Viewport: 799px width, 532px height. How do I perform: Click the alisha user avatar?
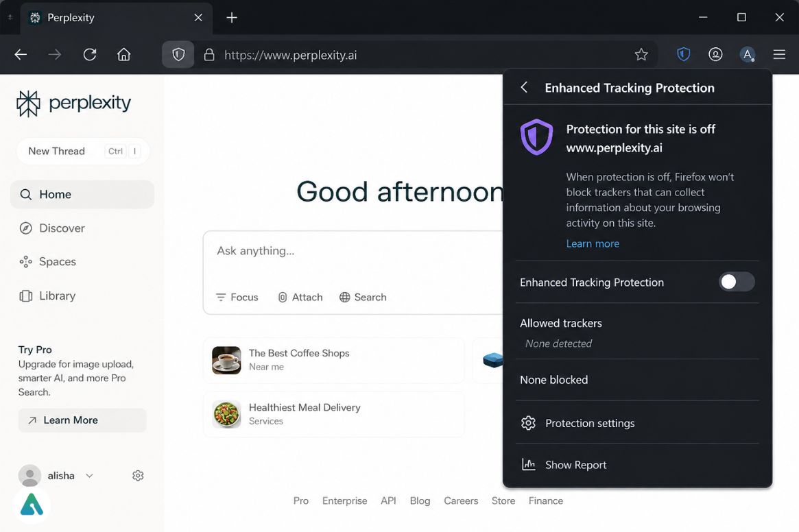point(29,475)
